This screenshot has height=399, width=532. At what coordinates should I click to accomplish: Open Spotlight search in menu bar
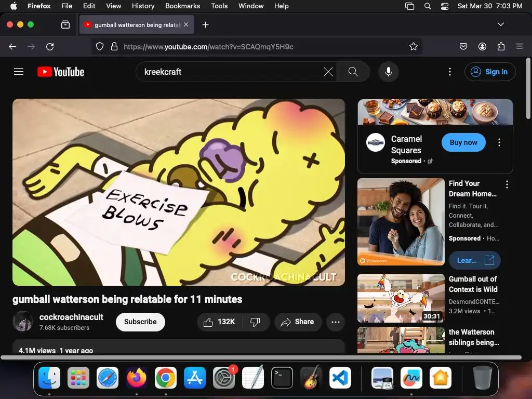[x=428, y=6]
